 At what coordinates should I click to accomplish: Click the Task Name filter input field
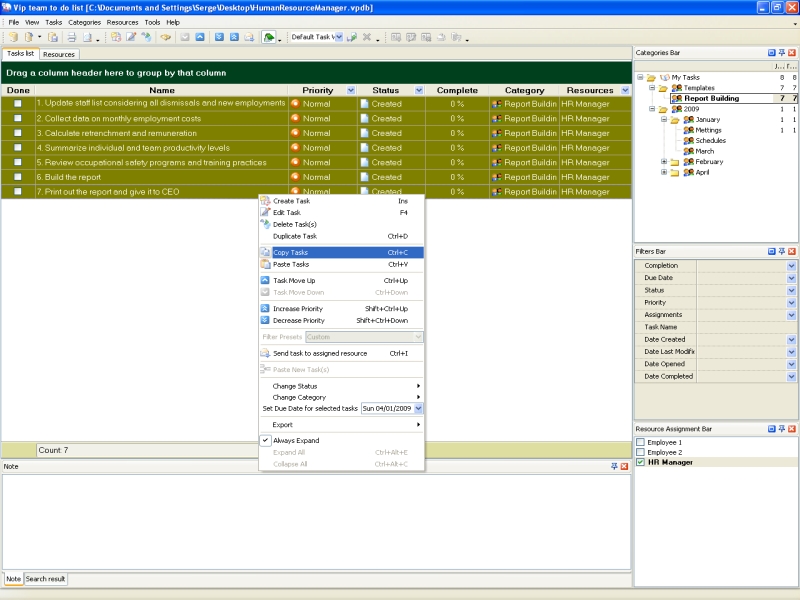click(x=746, y=327)
